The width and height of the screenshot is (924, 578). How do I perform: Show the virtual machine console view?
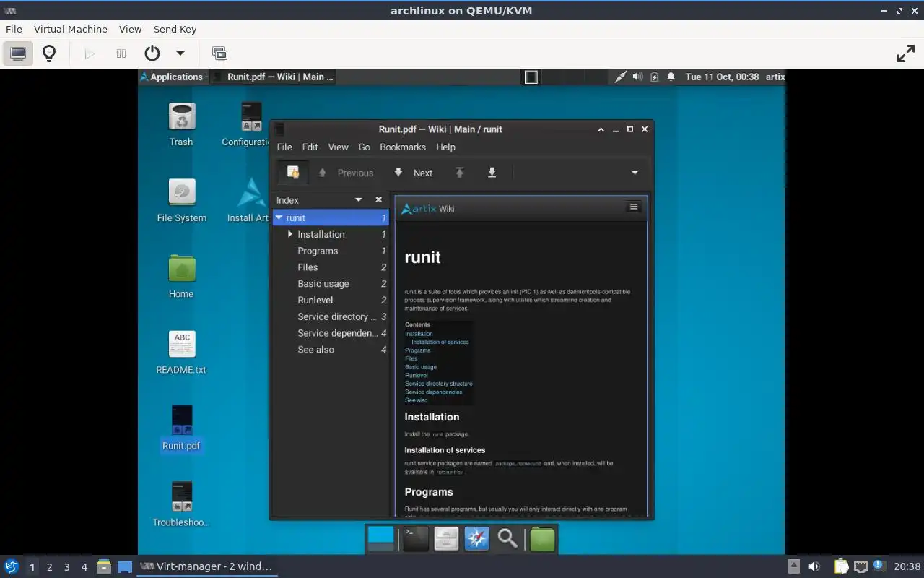click(x=18, y=53)
